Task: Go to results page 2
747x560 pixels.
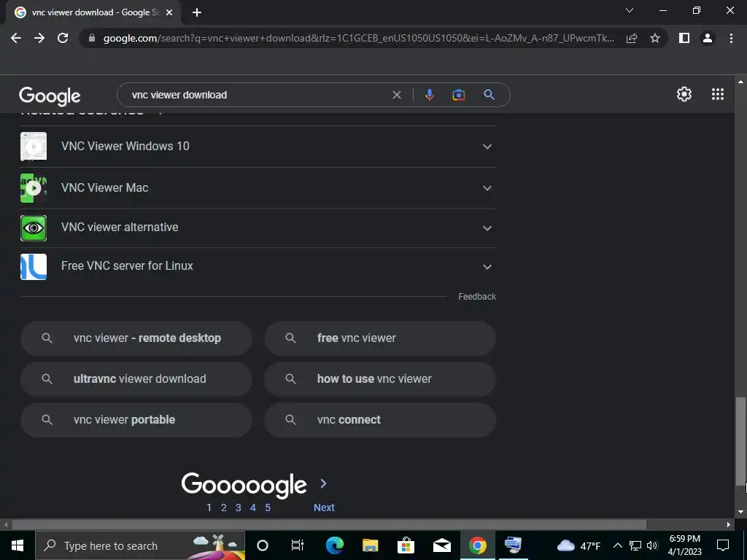Action: [224, 507]
